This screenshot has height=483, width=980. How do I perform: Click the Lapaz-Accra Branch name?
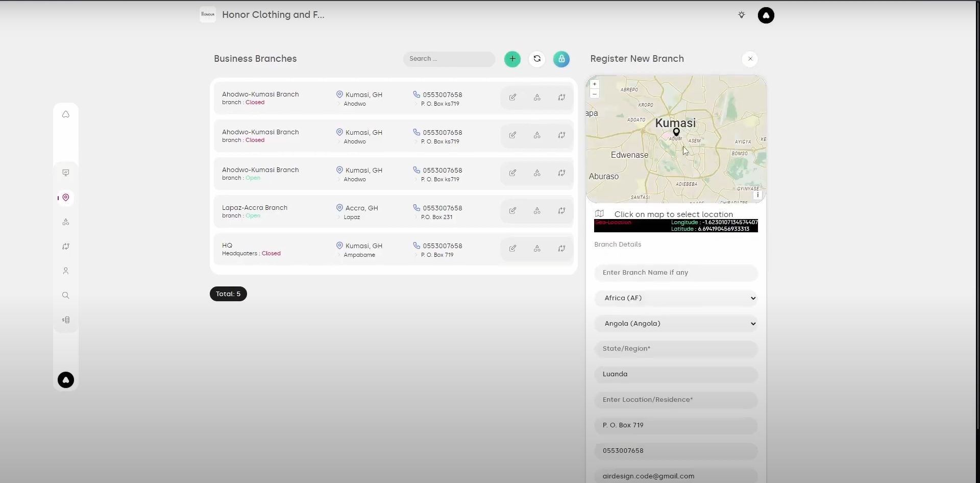click(255, 208)
